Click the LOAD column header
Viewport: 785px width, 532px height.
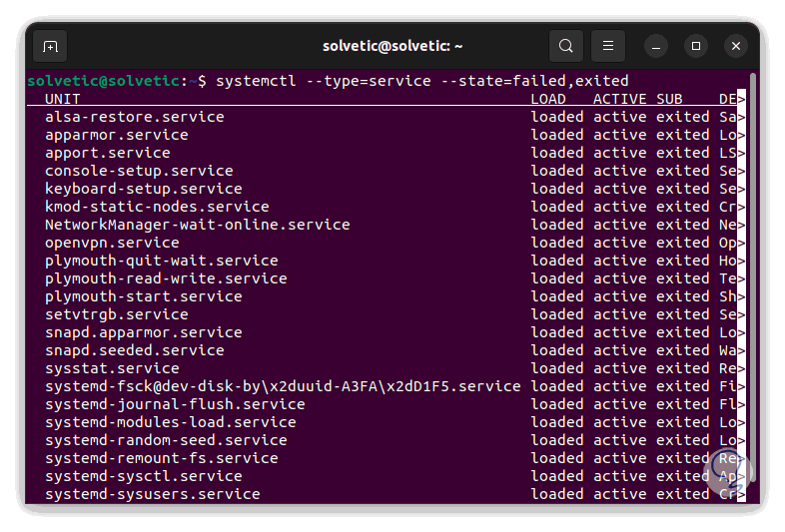tap(548, 99)
